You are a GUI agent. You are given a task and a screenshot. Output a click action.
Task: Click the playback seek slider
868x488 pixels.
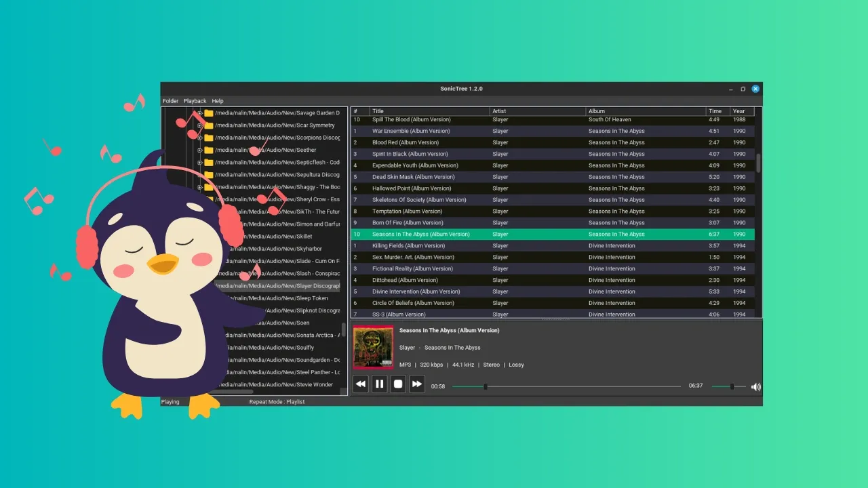(566, 386)
